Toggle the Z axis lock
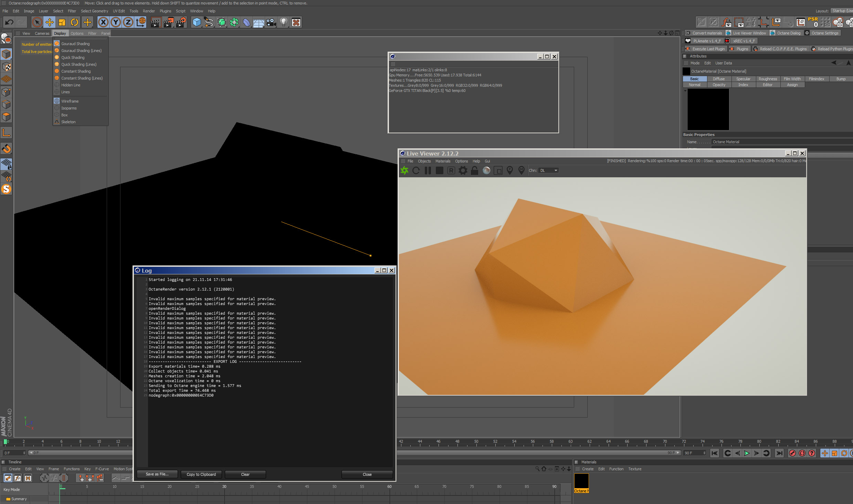Screen dimensions: 853x504 point(128,22)
